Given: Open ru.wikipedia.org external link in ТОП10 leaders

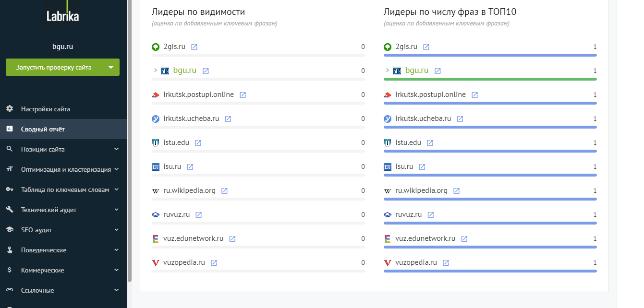Looking at the screenshot, I should 457,191.
